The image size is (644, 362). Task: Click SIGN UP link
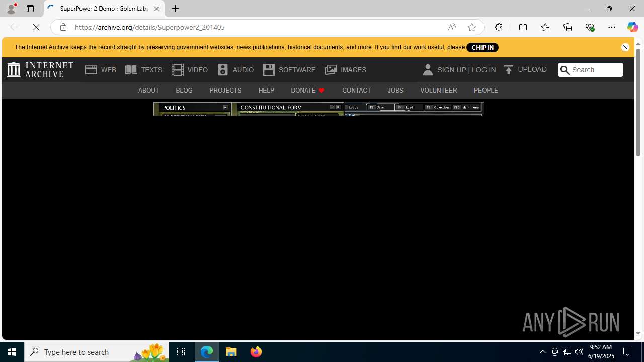point(451,70)
